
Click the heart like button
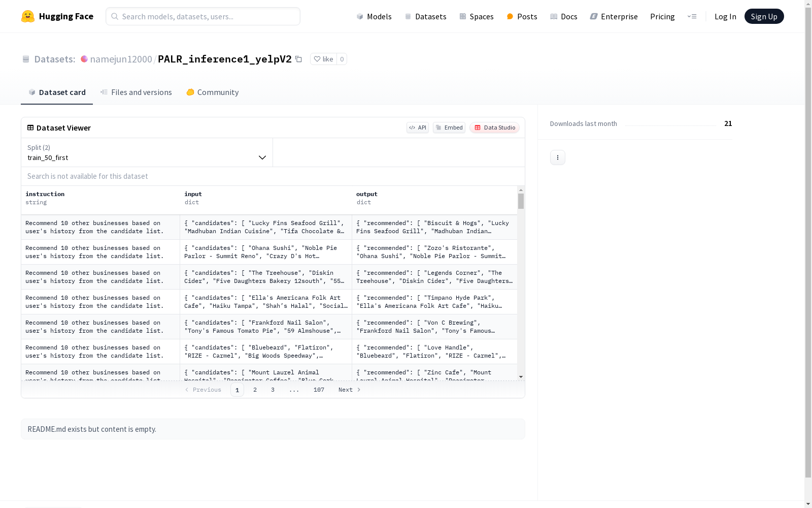(323, 59)
